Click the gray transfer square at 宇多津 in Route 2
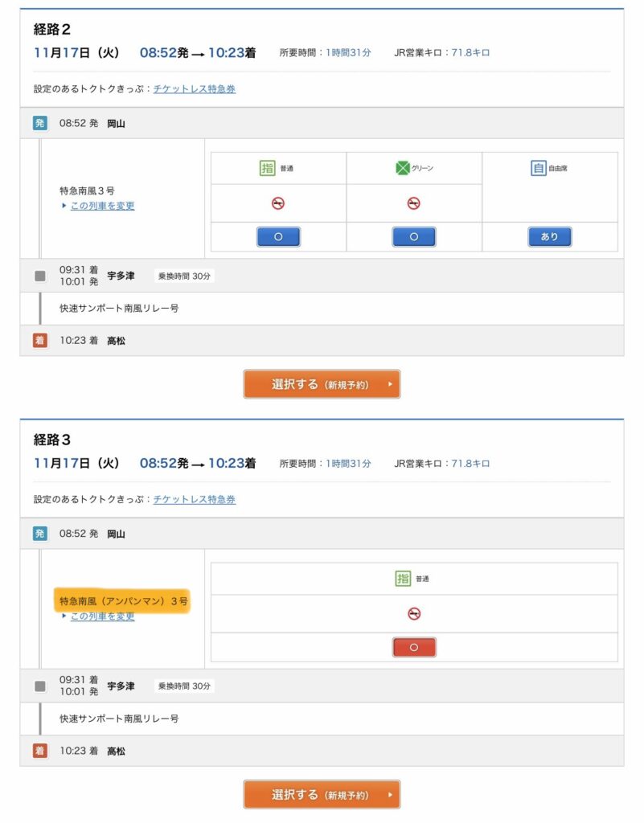 [40, 276]
